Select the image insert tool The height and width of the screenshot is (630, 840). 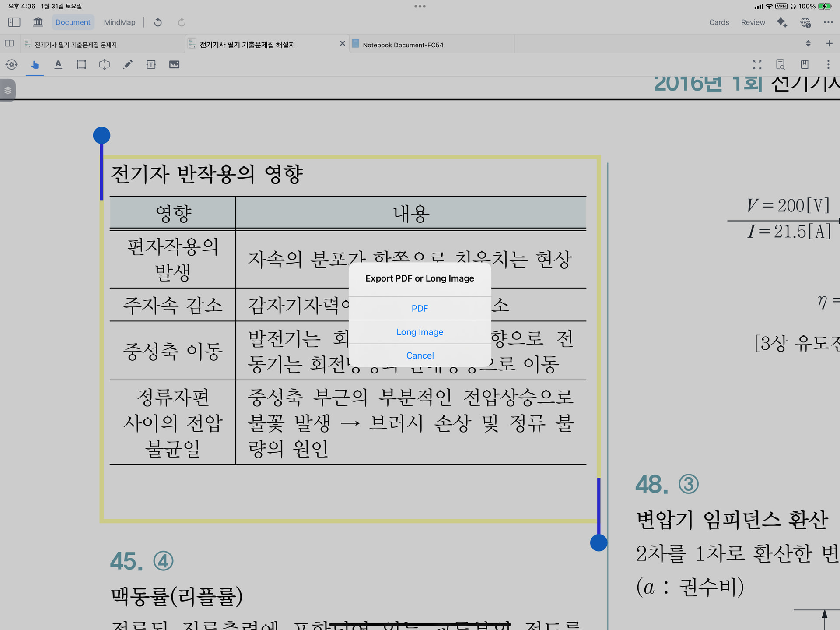click(x=174, y=65)
